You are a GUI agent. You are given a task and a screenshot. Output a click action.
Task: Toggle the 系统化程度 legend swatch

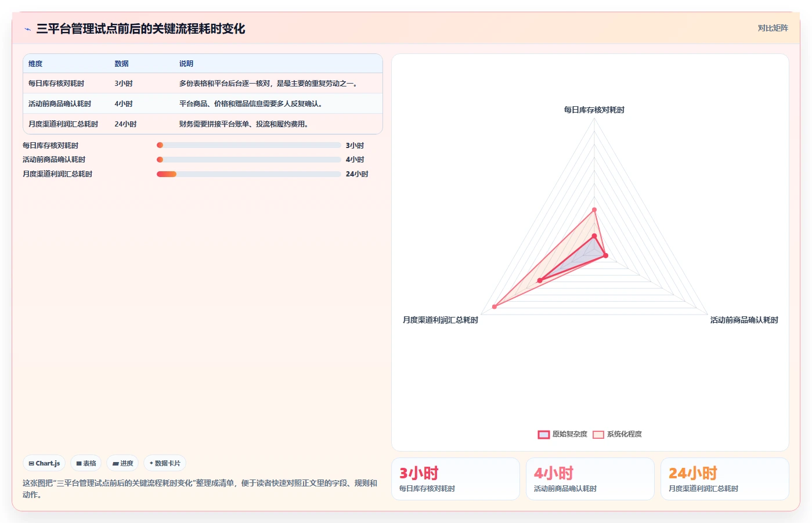coord(598,434)
